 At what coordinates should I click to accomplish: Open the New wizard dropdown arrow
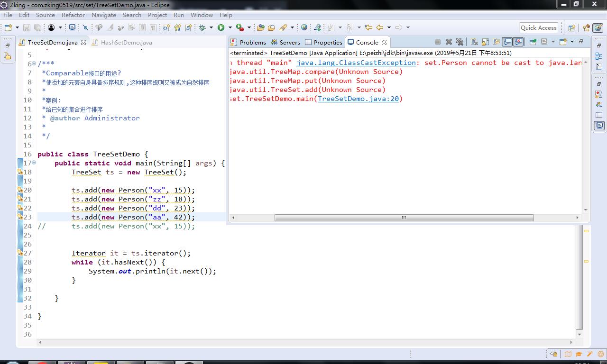[x=18, y=27]
